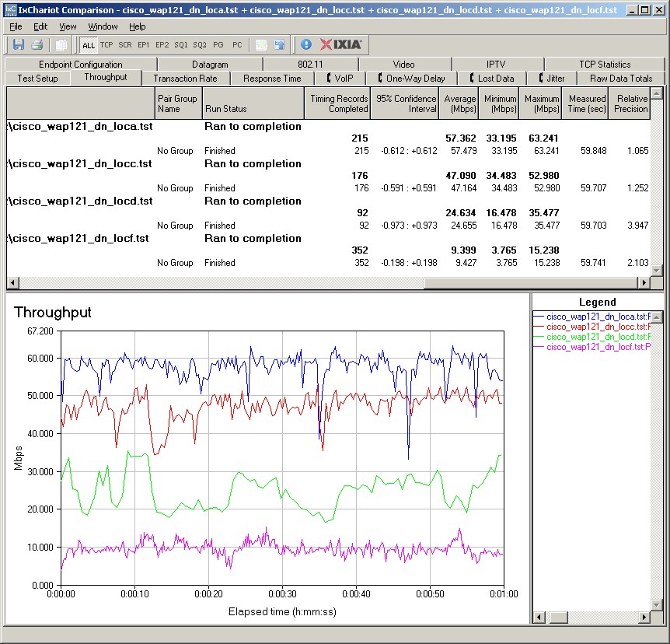Toggle the SQ2 filter button

[x=200, y=44]
